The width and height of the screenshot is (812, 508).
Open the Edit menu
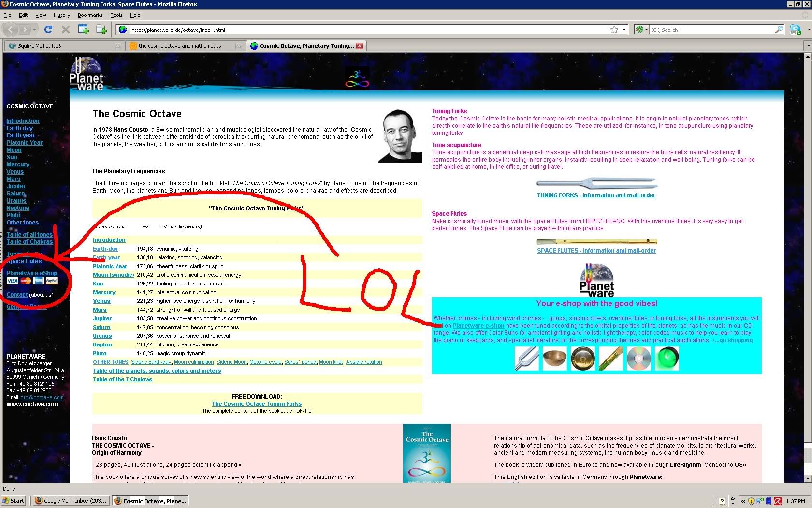coord(23,15)
